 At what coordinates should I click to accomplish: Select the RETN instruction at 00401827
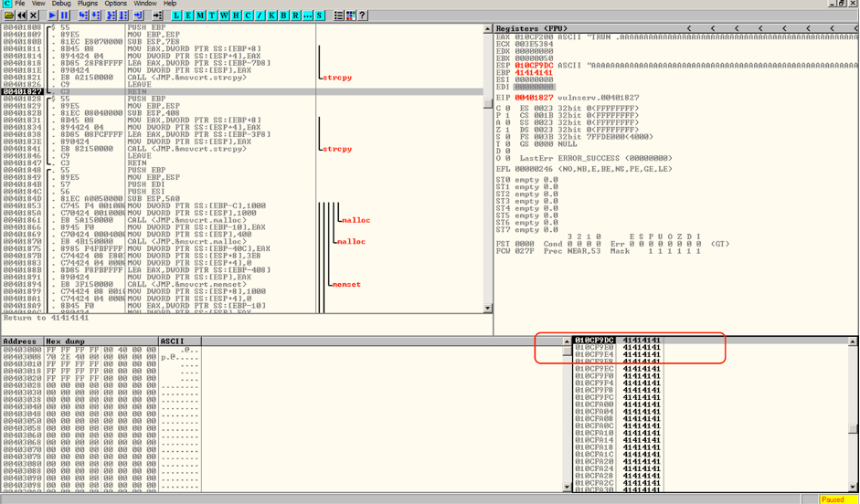[x=242, y=91]
